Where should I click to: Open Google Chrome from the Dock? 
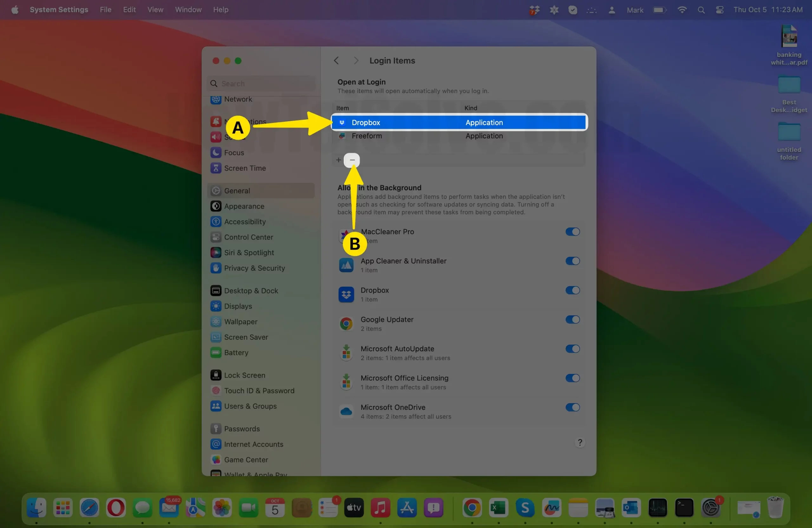pos(472,508)
